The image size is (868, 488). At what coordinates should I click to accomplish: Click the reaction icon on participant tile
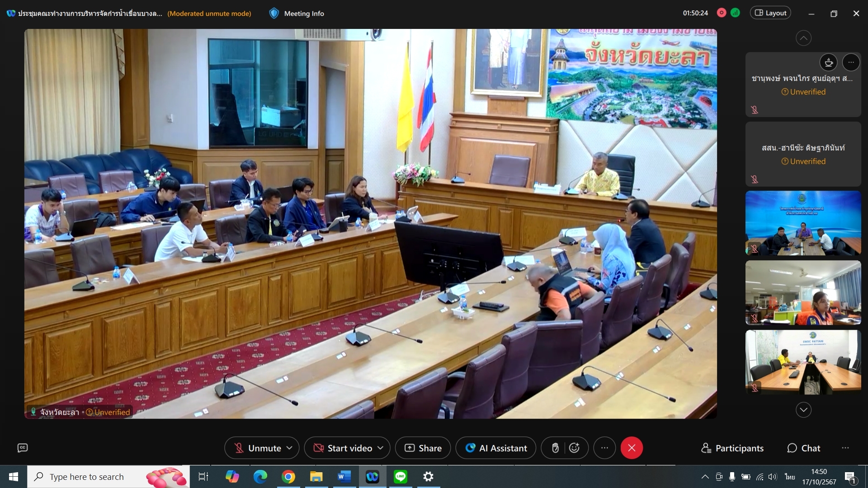829,62
